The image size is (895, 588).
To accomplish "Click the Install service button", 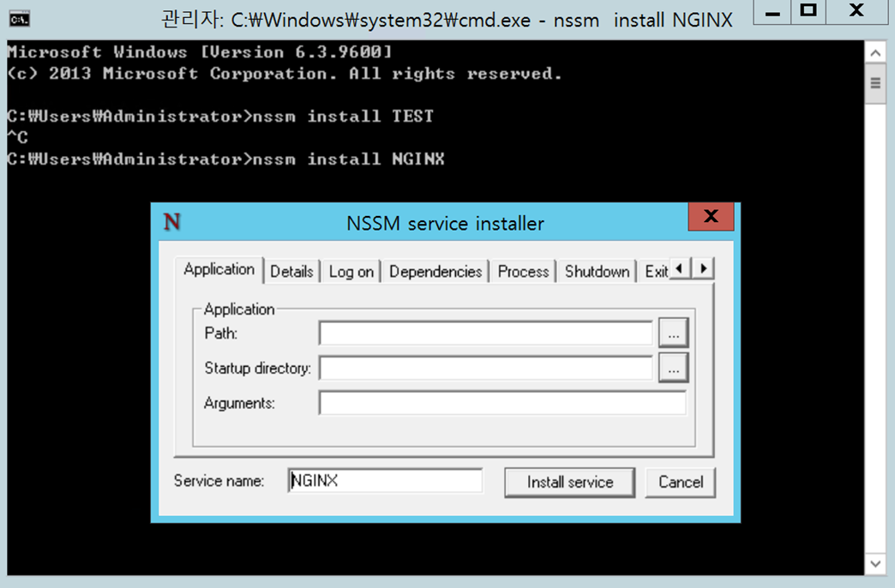I will pos(569,483).
